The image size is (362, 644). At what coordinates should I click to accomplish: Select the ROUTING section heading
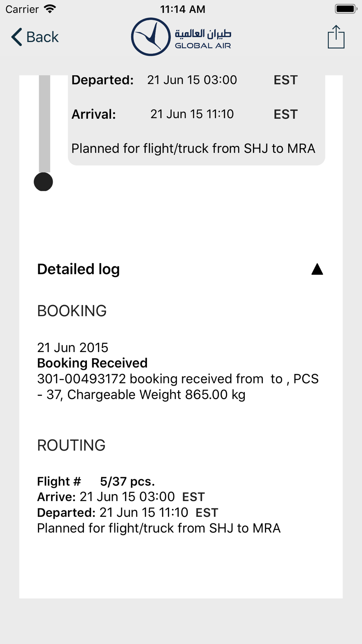click(x=71, y=445)
